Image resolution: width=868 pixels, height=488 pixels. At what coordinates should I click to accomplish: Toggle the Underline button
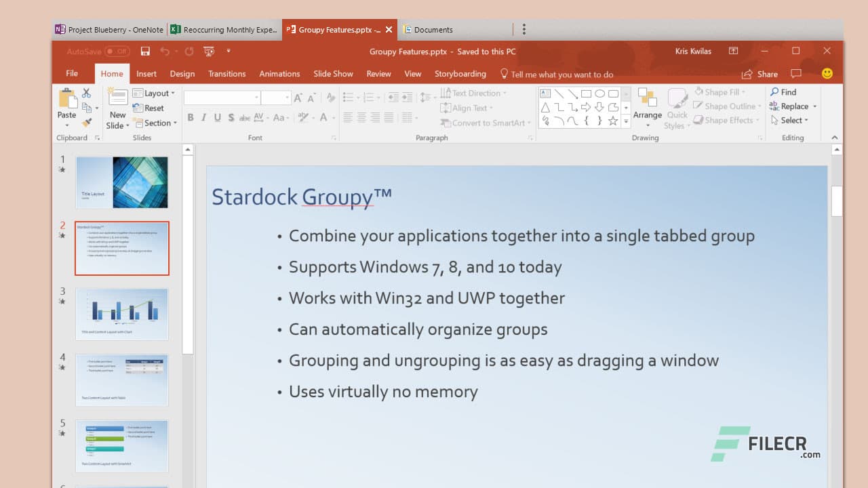pyautogui.click(x=217, y=117)
